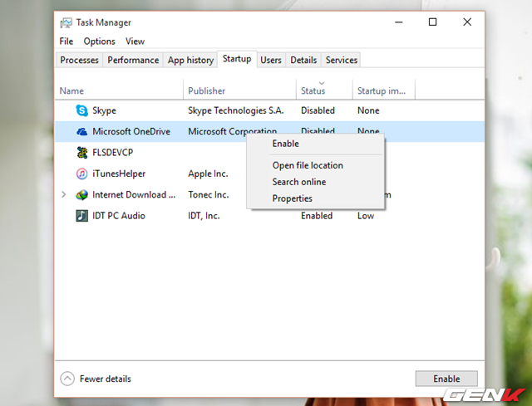Minimize the Task Manager window
The height and width of the screenshot is (406, 532).
click(x=399, y=22)
